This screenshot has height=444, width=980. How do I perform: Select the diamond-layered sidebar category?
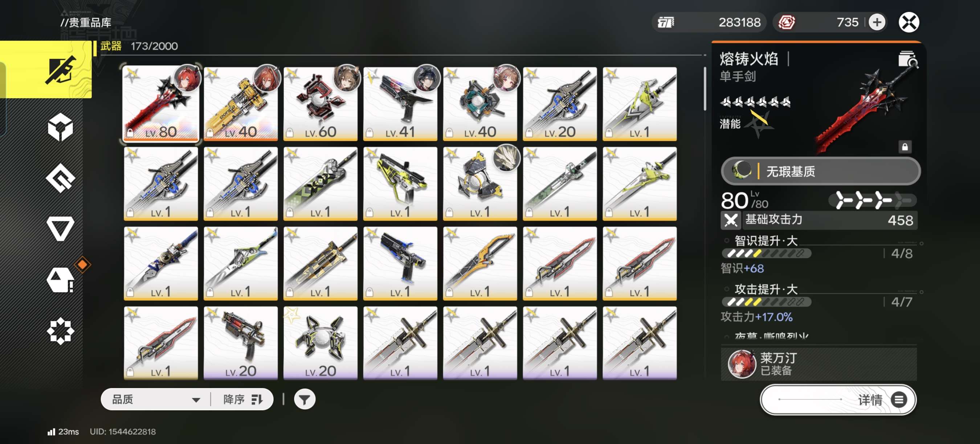coord(60,178)
